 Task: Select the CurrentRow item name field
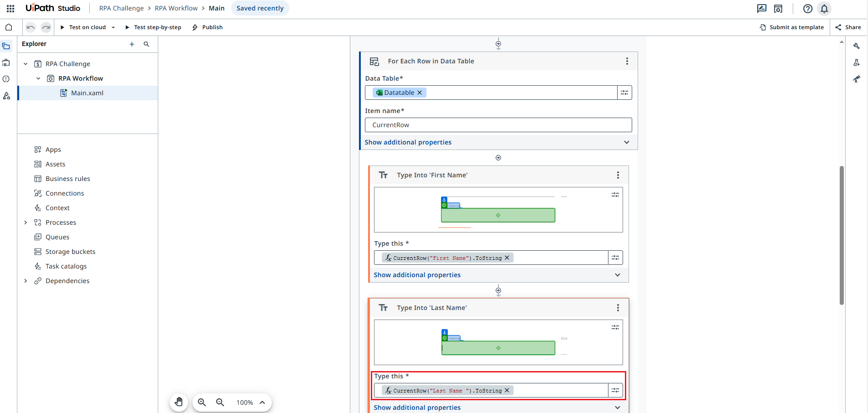click(498, 124)
